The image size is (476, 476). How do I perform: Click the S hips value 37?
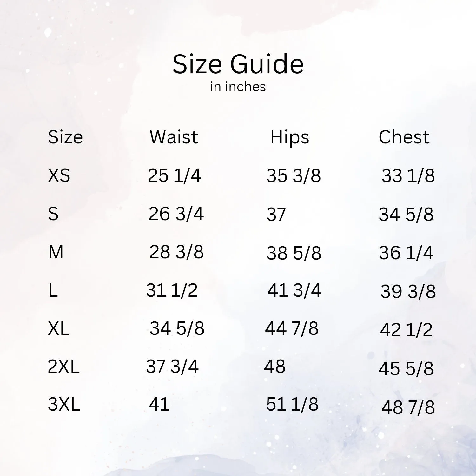(x=276, y=214)
